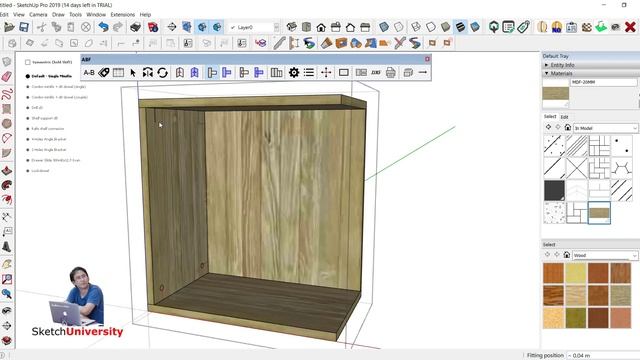Close the ABF toolbar window
This screenshot has height=360, width=640.
427,59
